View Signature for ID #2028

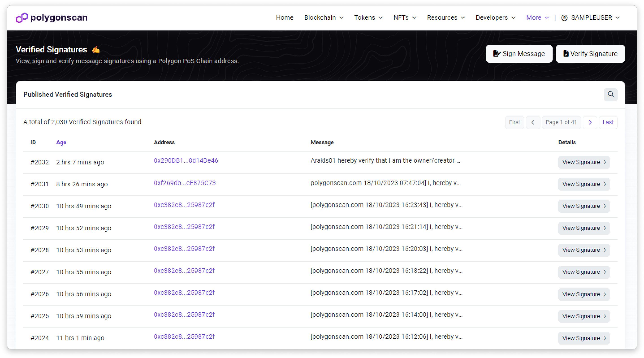[x=584, y=250]
